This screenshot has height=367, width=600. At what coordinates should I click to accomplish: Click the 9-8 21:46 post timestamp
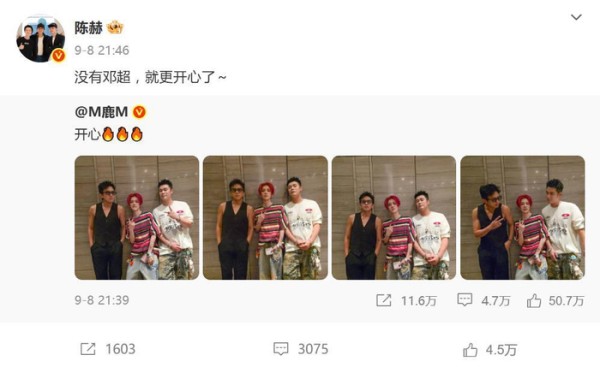tap(102, 50)
